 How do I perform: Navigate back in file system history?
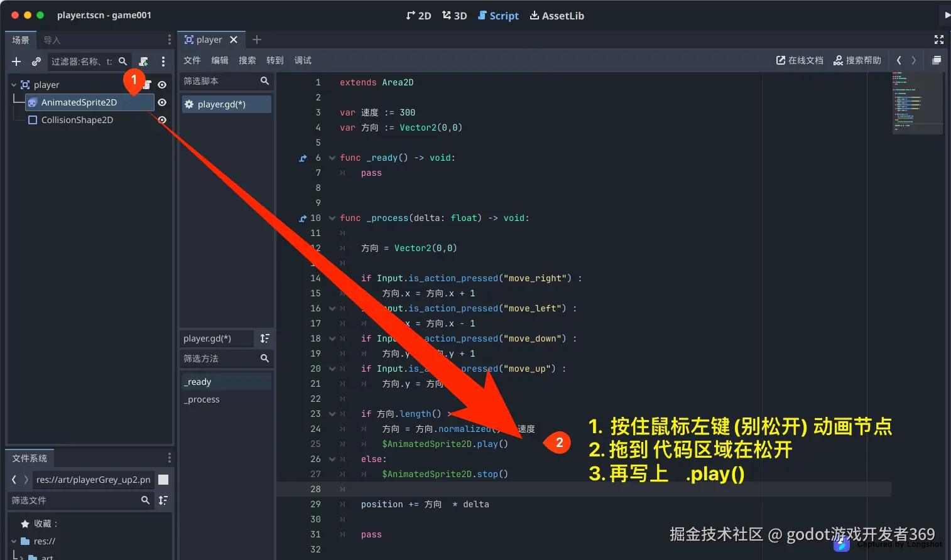click(x=14, y=480)
